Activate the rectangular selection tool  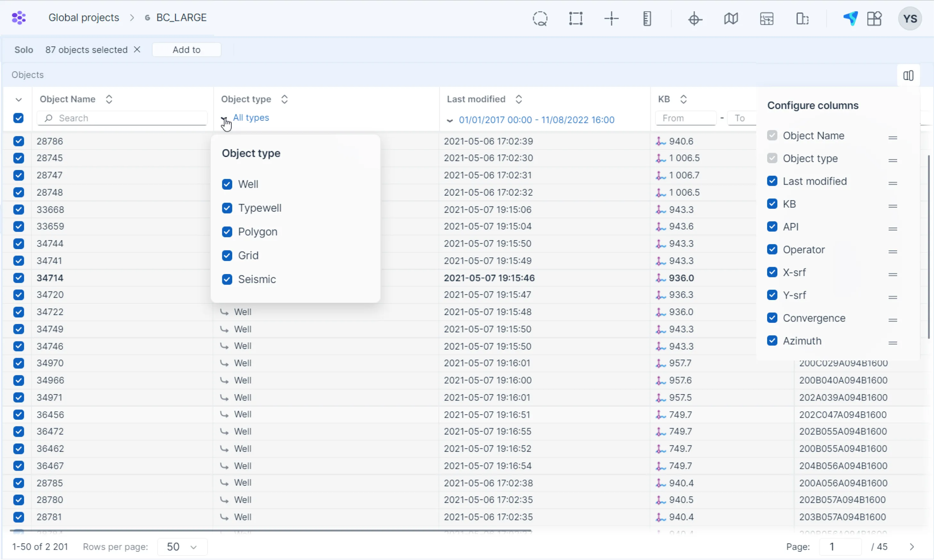(x=576, y=18)
